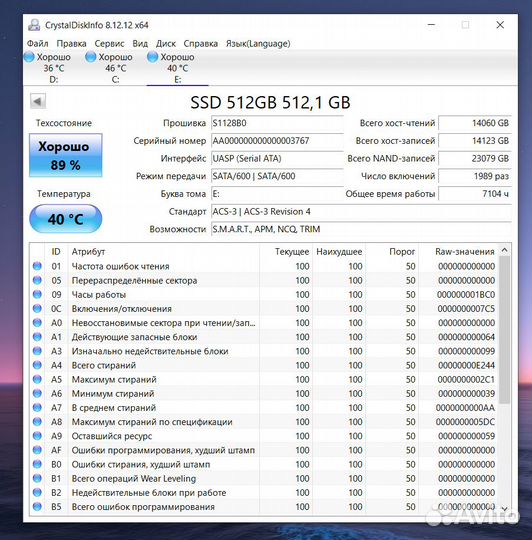Click the Стандарт field ACS-3 Revision 4
Viewport: 532px width, 540px height.
coord(361,211)
